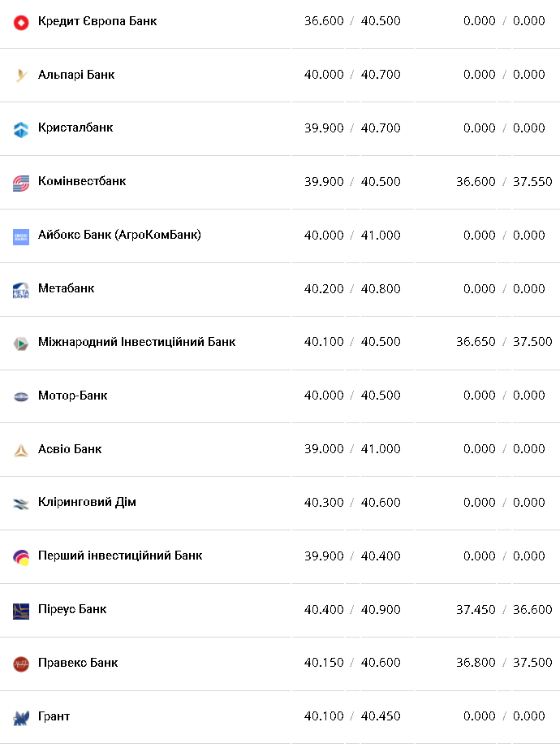
Task: Click the Кредит Європа Банк red logo icon
Action: point(21,22)
